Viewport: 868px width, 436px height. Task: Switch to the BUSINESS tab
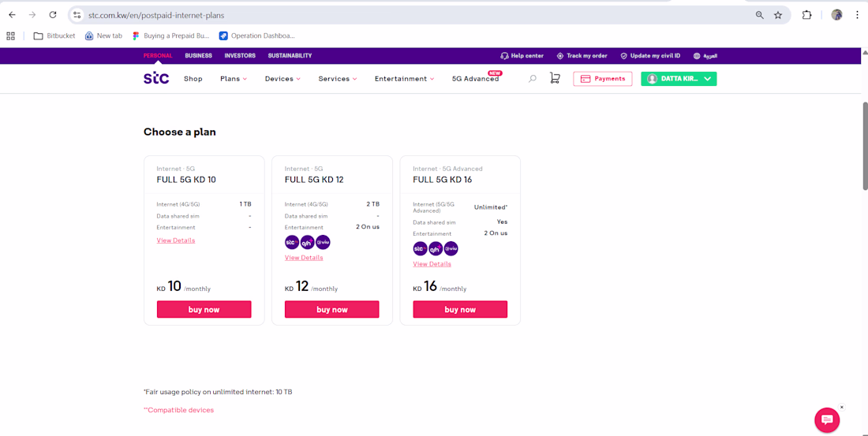click(198, 56)
